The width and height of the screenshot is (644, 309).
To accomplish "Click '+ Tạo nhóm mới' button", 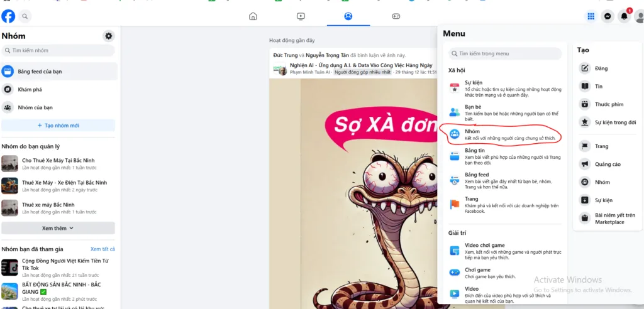I will click(58, 126).
